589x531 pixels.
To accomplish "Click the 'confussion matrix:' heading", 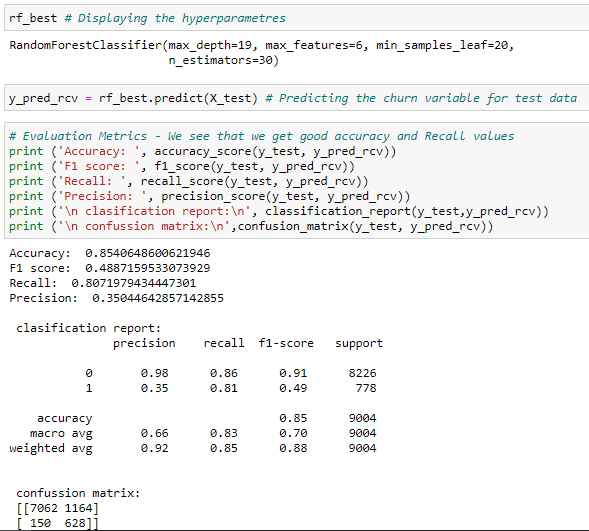I will [x=78, y=493].
